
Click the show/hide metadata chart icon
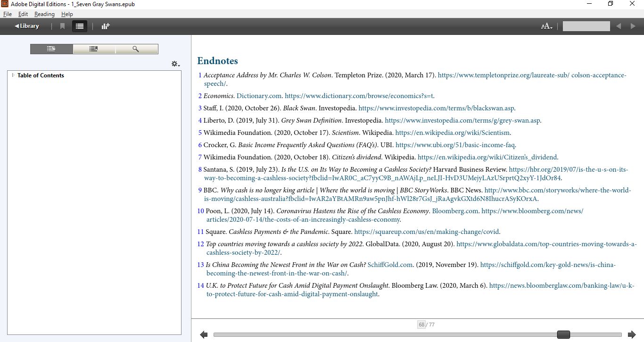tap(106, 26)
